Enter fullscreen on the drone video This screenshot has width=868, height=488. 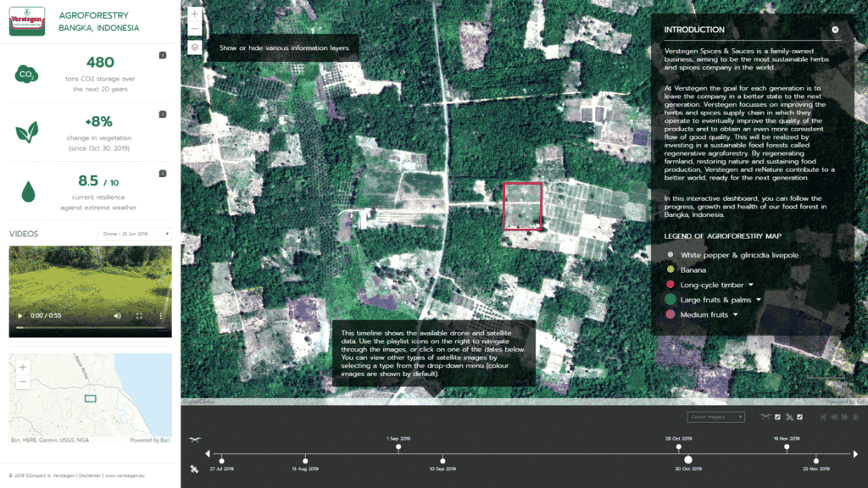pyautogui.click(x=140, y=315)
